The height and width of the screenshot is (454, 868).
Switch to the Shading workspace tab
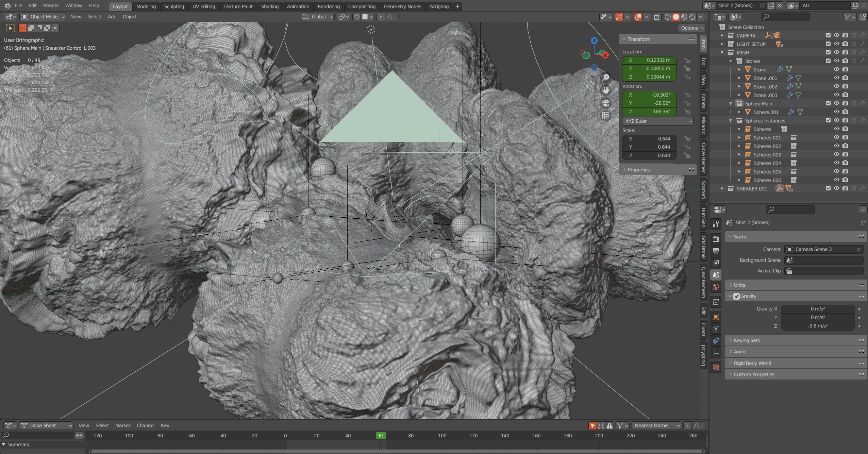click(270, 6)
